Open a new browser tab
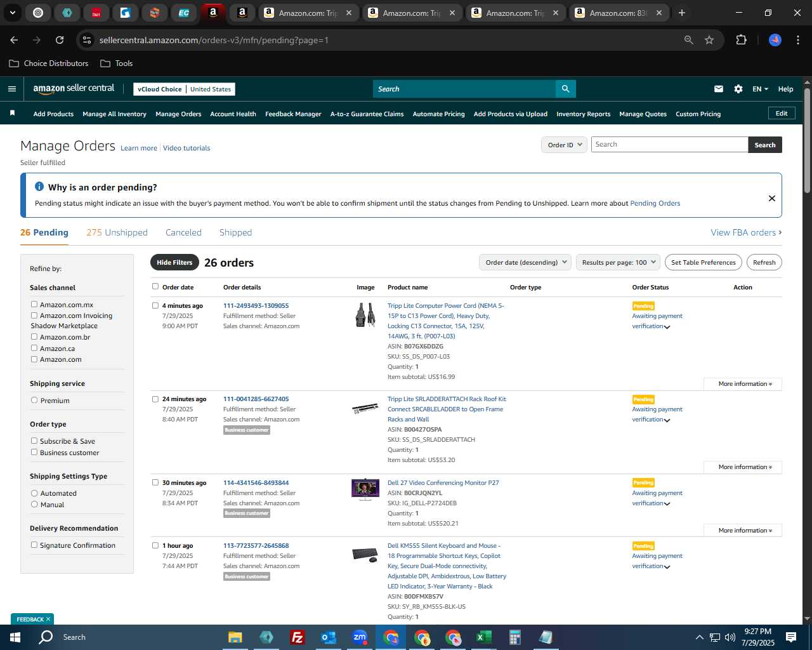Screen dimensions: 812x650 click(682, 13)
